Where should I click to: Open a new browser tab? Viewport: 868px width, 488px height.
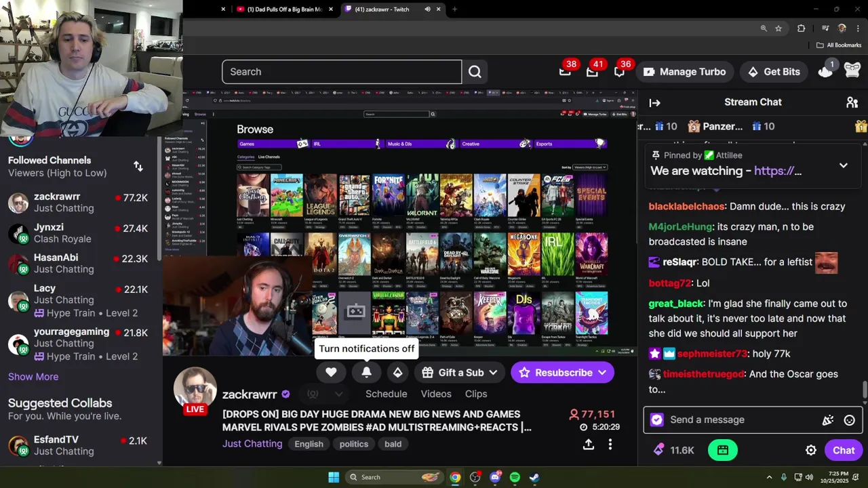(x=454, y=9)
